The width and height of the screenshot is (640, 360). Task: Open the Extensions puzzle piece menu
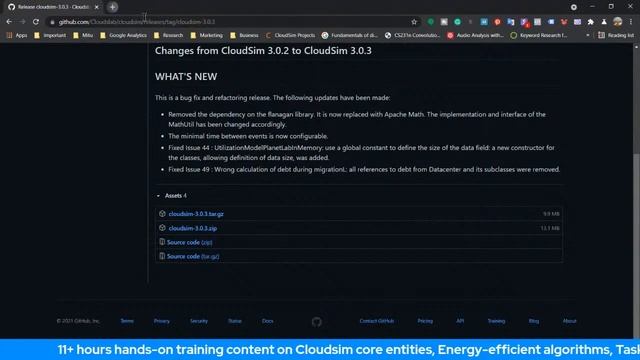pos(591,22)
